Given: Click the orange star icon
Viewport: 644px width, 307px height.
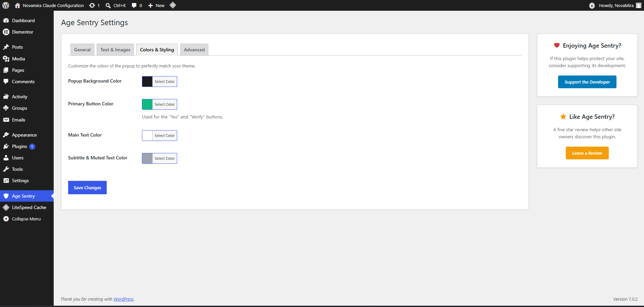Looking at the screenshot, I should 563,116.
